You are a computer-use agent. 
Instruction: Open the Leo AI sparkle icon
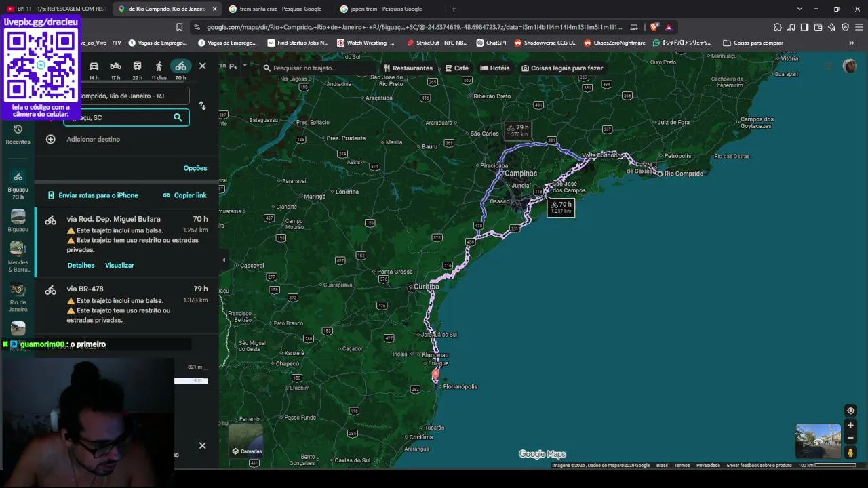[x=832, y=27]
